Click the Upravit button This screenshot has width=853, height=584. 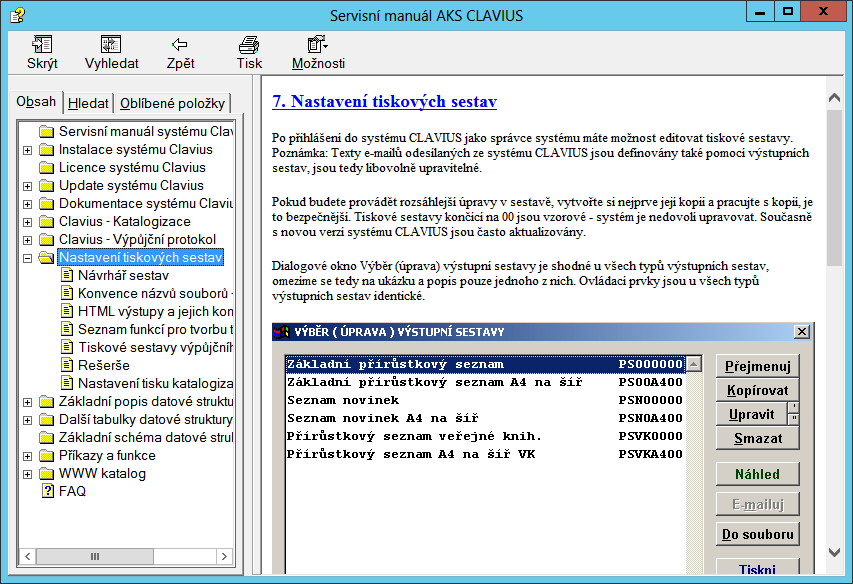point(751,414)
